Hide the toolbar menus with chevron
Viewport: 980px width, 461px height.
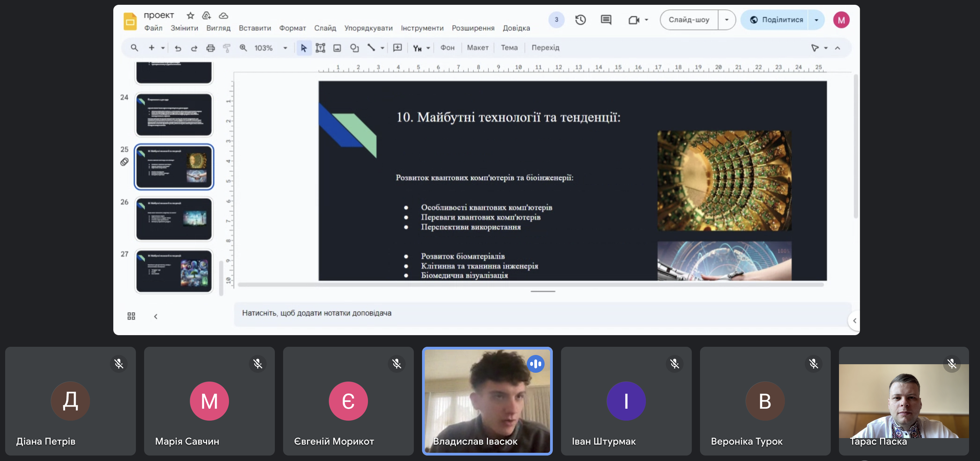(x=837, y=48)
